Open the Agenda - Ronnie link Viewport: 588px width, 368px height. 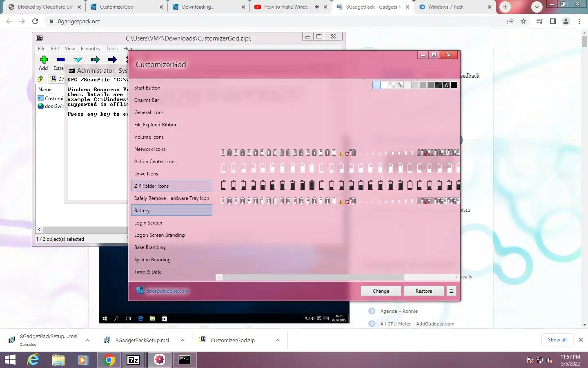[399, 311]
